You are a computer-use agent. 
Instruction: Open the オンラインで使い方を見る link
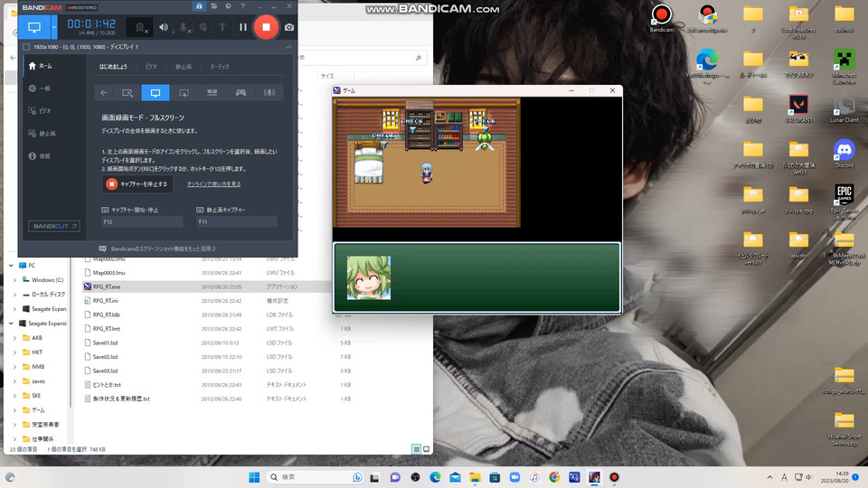click(213, 184)
